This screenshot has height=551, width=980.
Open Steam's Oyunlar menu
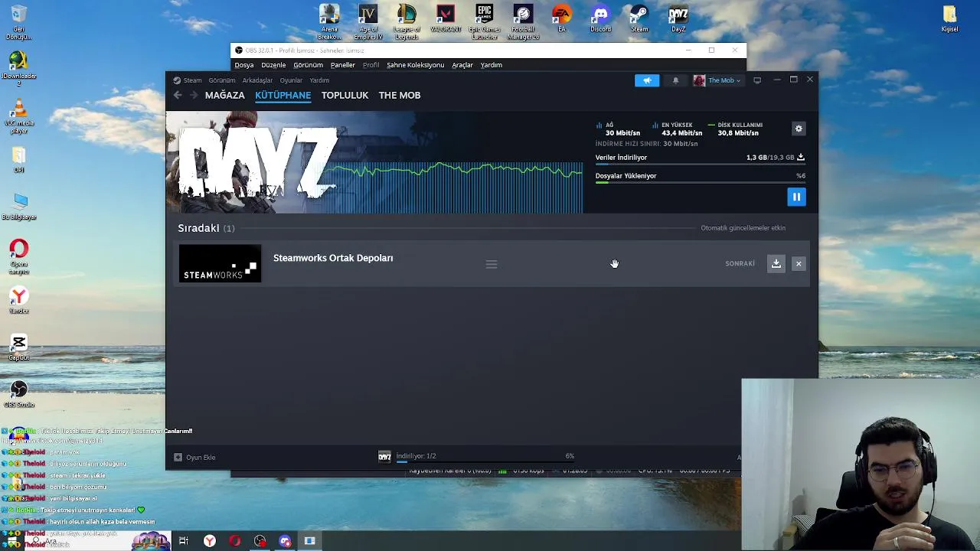coord(291,80)
